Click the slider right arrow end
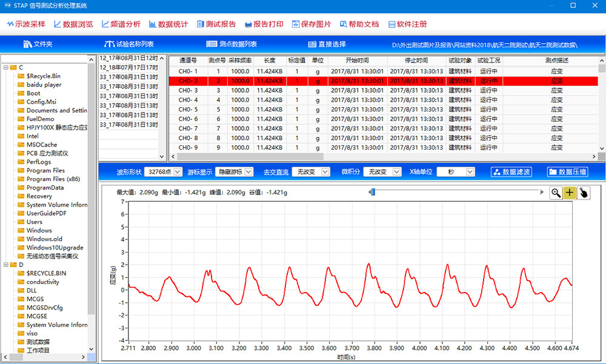The height and width of the screenshot is (364, 606). click(542, 191)
